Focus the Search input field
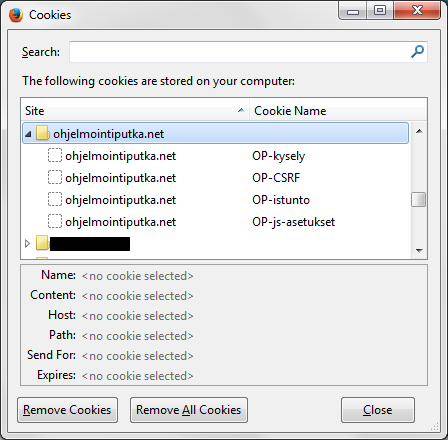Image resolution: width=448 pixels, height=440 pixels. [x=248, y=52]
